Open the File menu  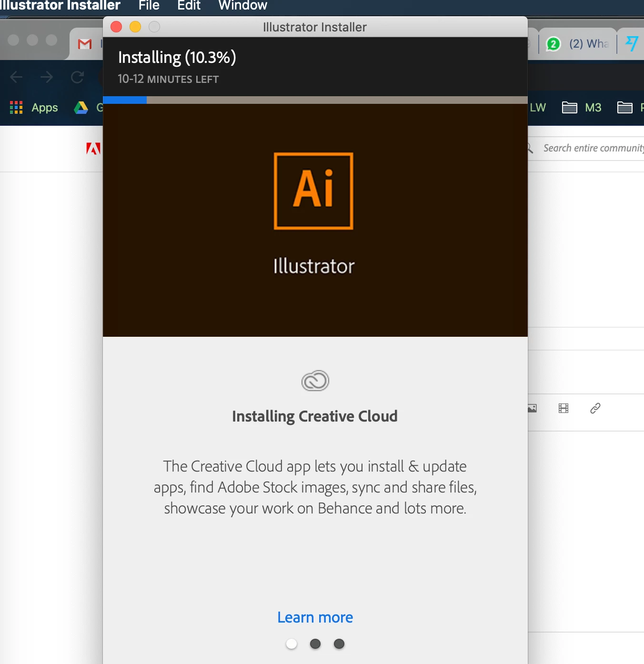[x=149, y=6]
